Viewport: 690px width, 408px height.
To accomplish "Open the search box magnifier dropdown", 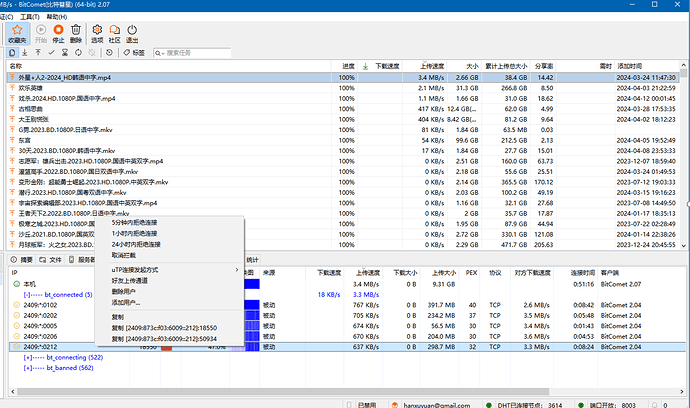I will tap(159, 53).
